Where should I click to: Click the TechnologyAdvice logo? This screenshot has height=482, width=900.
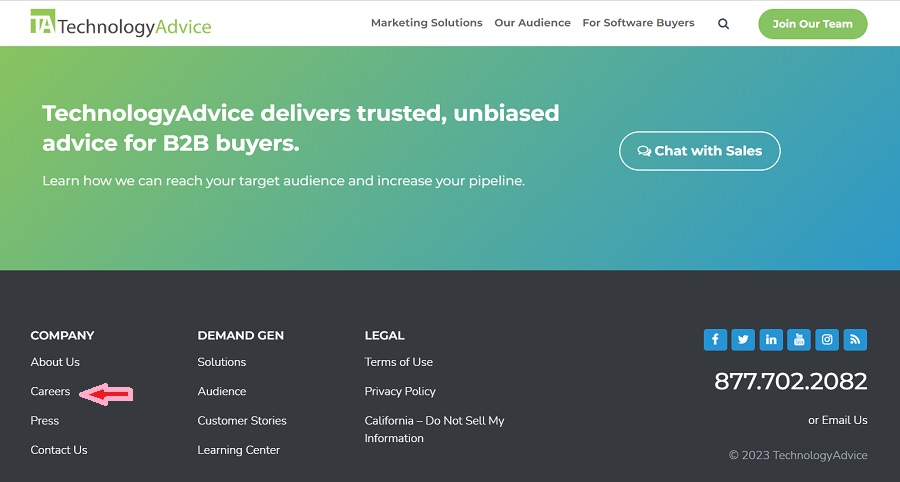click(121, 23)
